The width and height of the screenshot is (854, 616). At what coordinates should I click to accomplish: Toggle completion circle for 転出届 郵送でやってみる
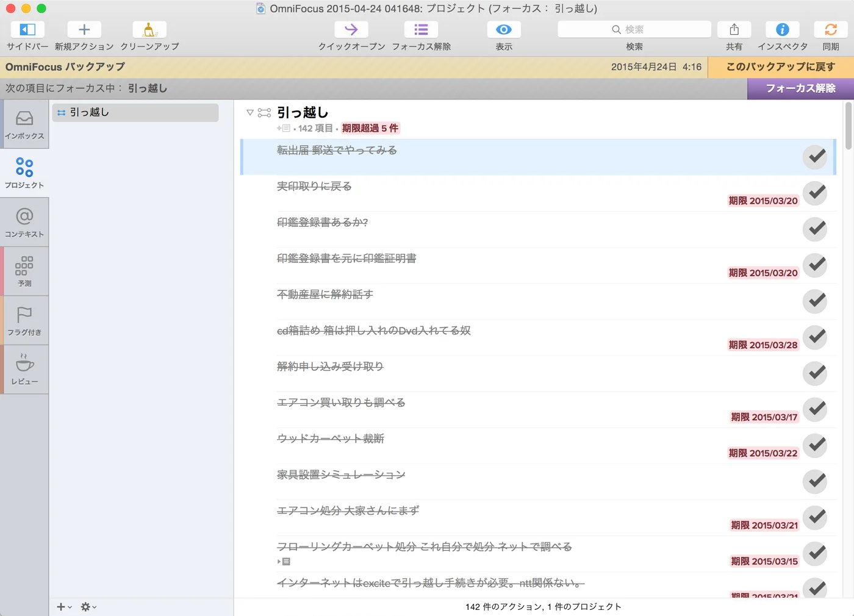[815, 157]
